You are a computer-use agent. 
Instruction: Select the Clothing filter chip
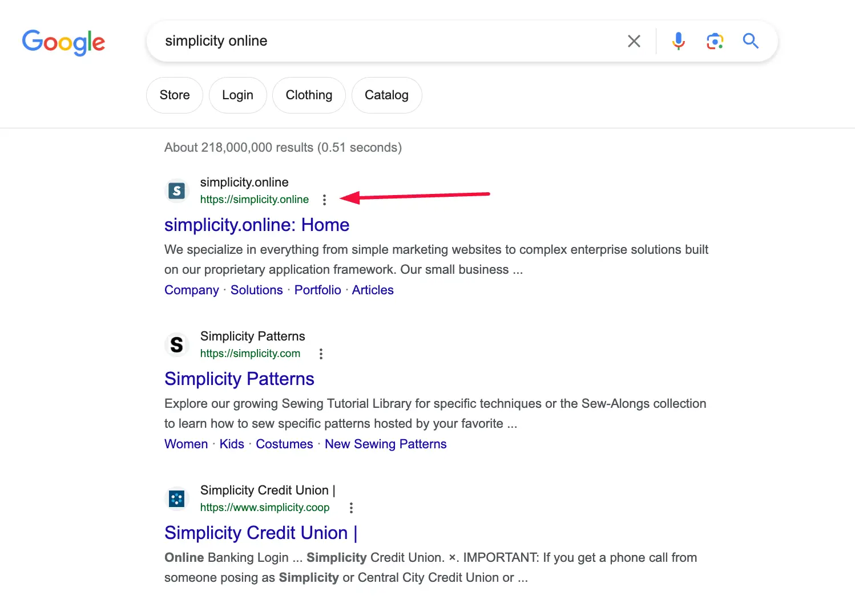tap(309, 95)
